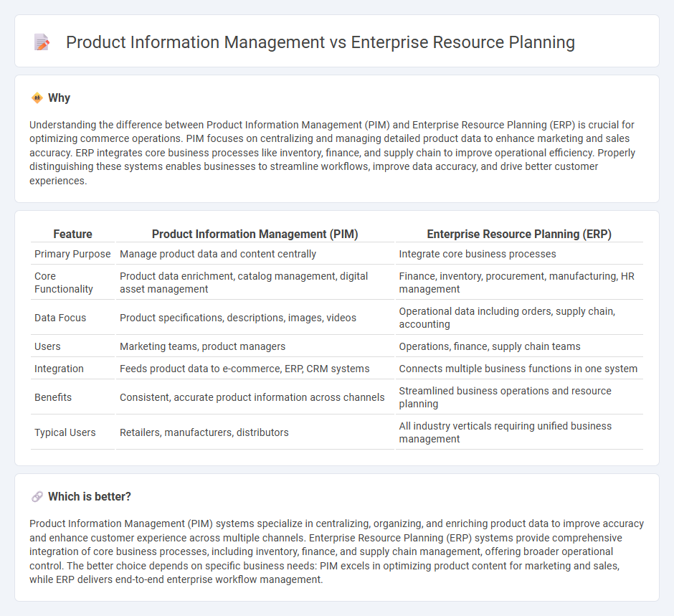Click the Why paragraph starting with Understanding the difference
Viewport: 674px width, 616px height.
click(x=332, y=153)
